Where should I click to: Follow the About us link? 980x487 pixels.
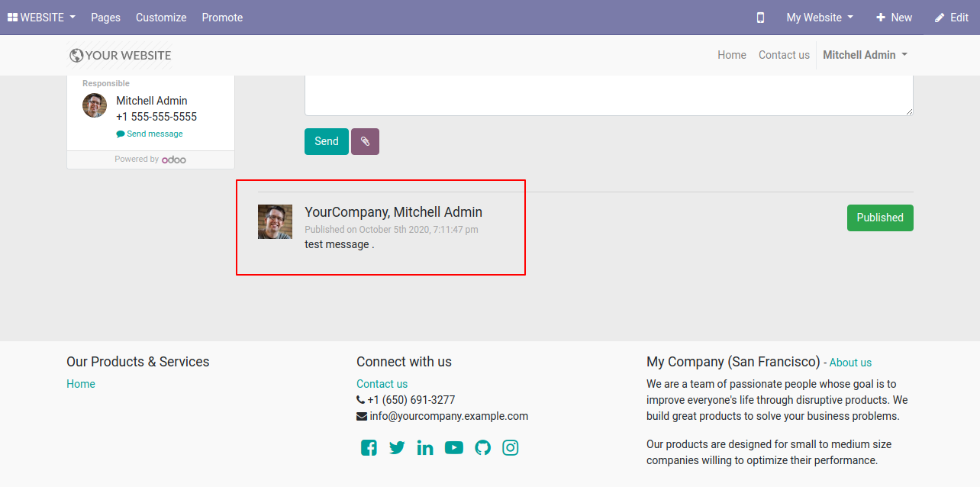[850, 363]
